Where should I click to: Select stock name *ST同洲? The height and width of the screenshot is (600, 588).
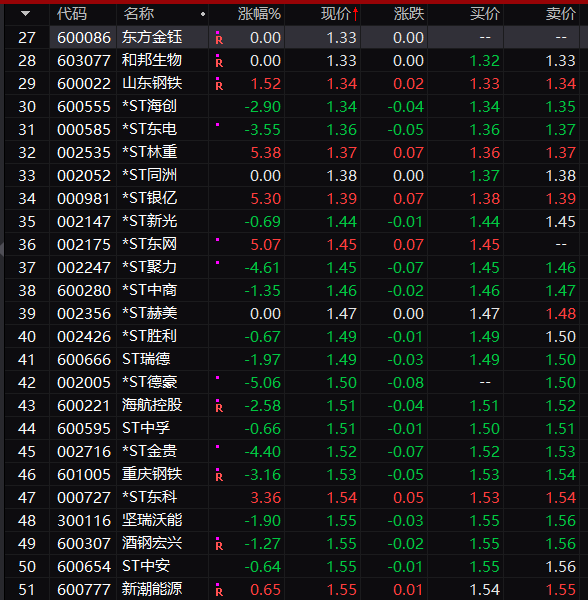(x=149, y=175)
